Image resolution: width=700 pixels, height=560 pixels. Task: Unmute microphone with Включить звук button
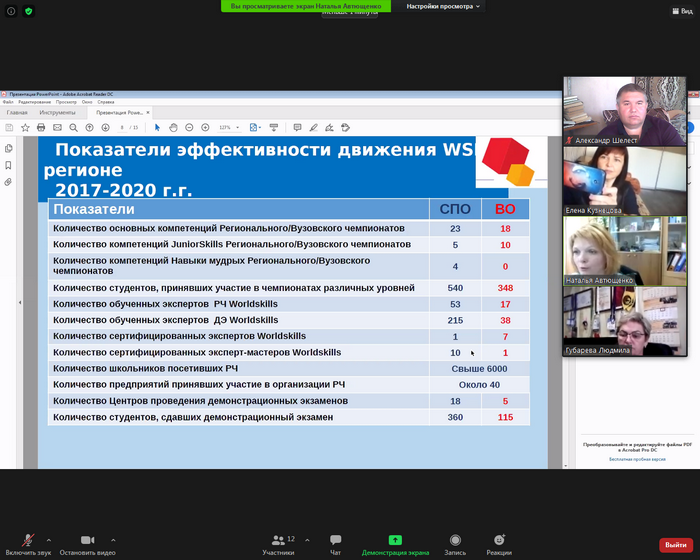[27, 541]
